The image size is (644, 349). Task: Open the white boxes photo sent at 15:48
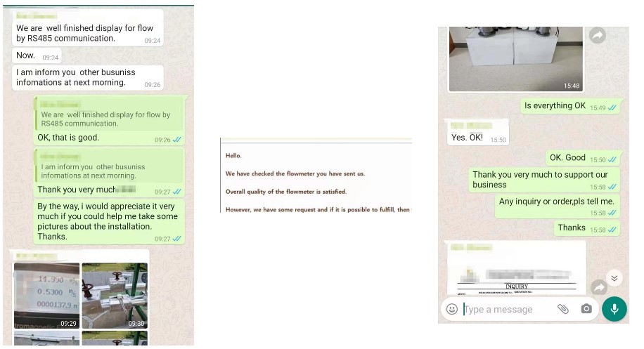[x=515, y=59]
